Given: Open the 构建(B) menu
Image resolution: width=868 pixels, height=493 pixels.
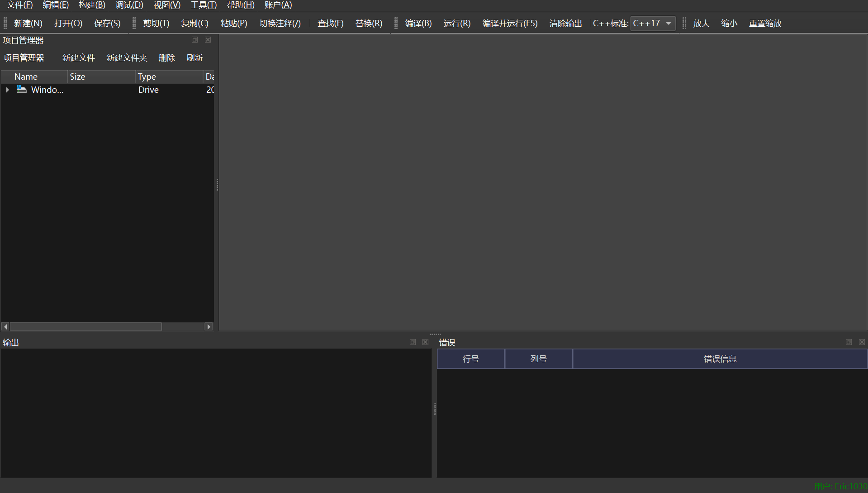Looking at the screenshot, I should (x=92, y=5).
